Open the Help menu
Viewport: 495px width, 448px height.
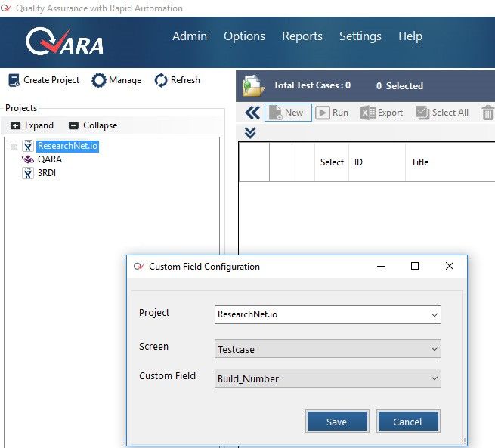pos(410,36)
